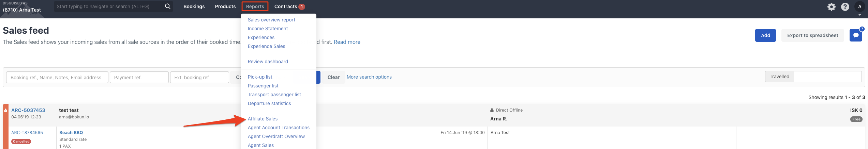
Task: Click the Cancelled status badge
Action: coord(21,142)
